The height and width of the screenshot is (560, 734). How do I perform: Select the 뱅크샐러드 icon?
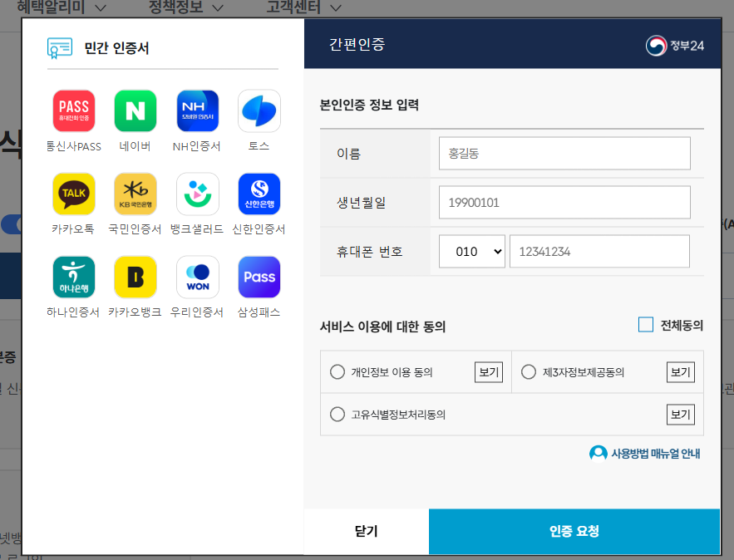point(198,194)
